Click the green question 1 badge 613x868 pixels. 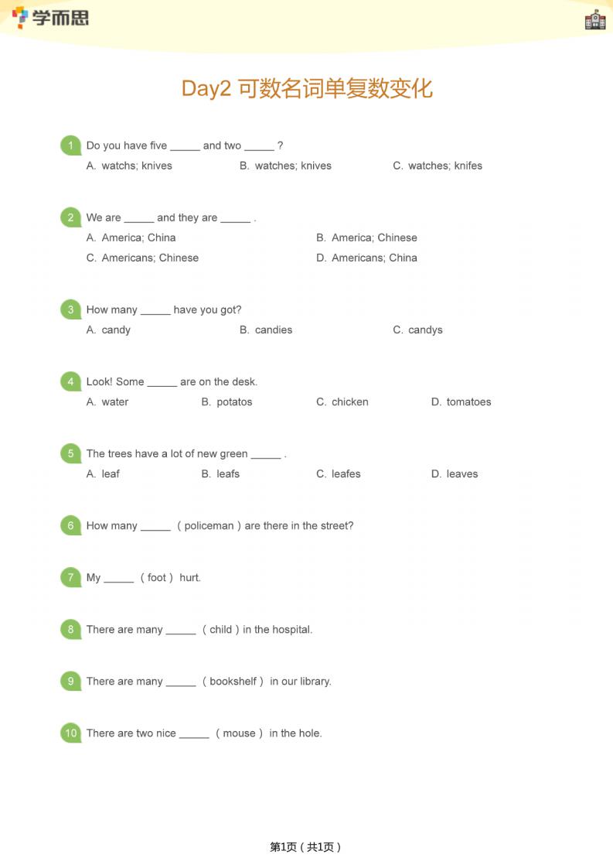pos(70,145)
